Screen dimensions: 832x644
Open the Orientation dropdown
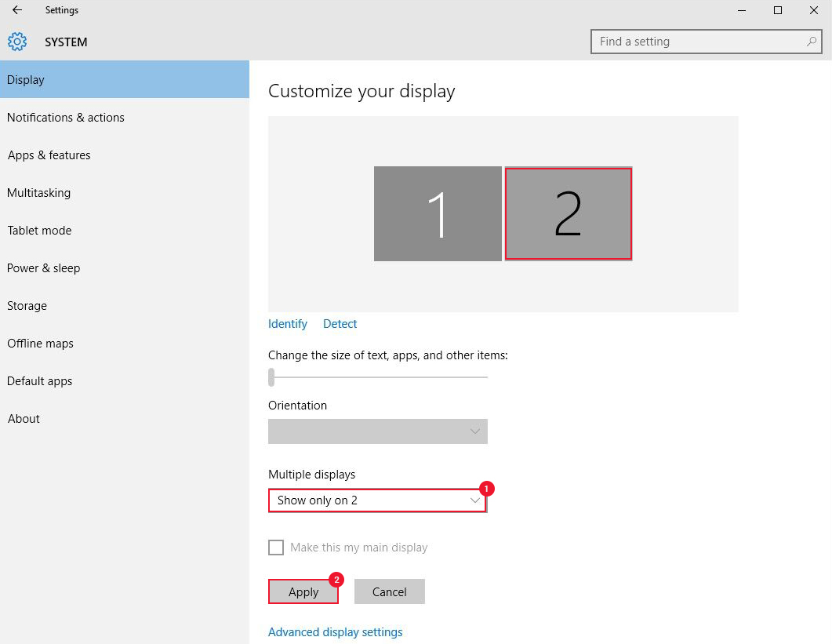(378, 431)
